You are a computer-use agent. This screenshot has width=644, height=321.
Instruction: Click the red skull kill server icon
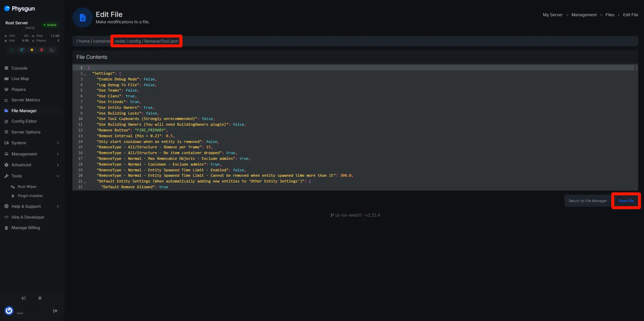click(x=42, y=50)
